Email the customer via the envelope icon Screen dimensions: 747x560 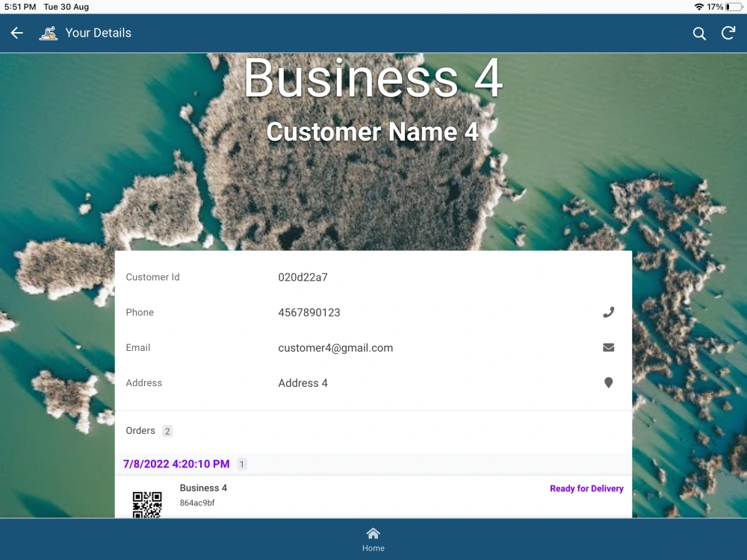(x=608, y=347)
